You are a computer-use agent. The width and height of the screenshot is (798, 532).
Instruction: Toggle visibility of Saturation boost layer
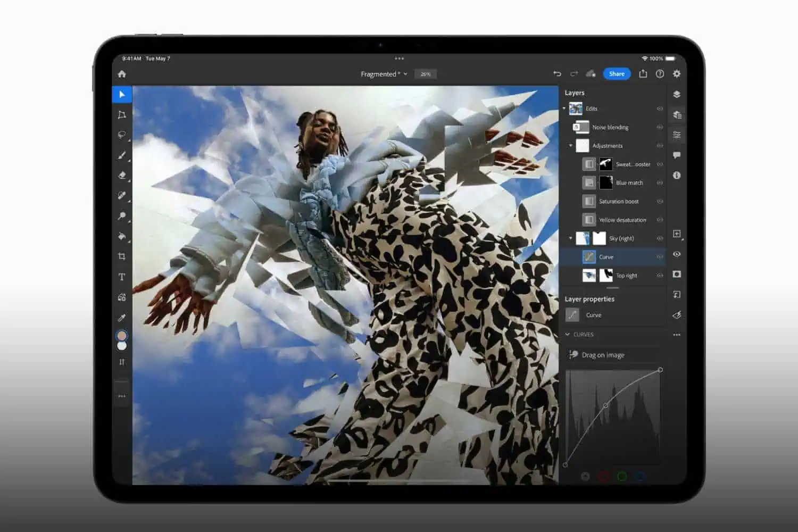(x=660, y=202)
